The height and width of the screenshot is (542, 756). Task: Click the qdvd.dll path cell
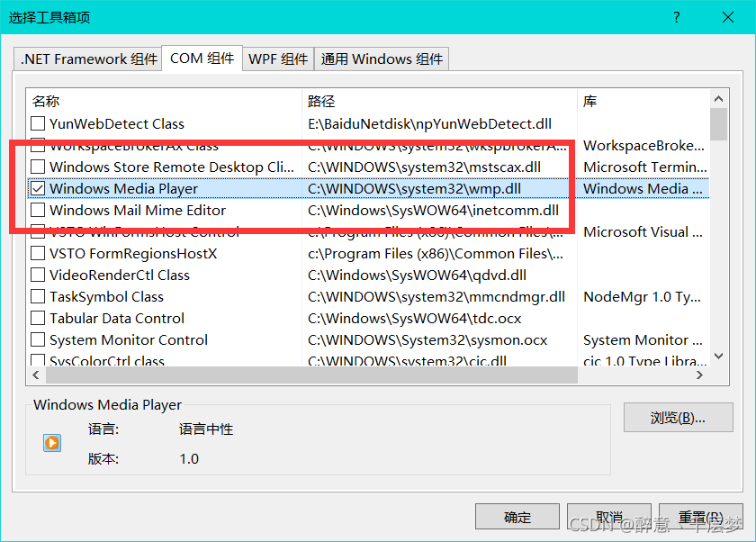(x=417, y=276)
